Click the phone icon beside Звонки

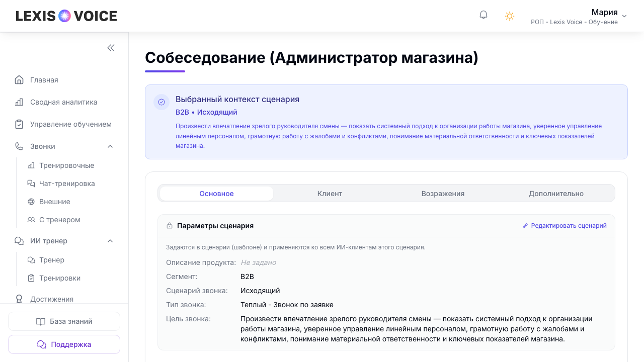(19, 146)
